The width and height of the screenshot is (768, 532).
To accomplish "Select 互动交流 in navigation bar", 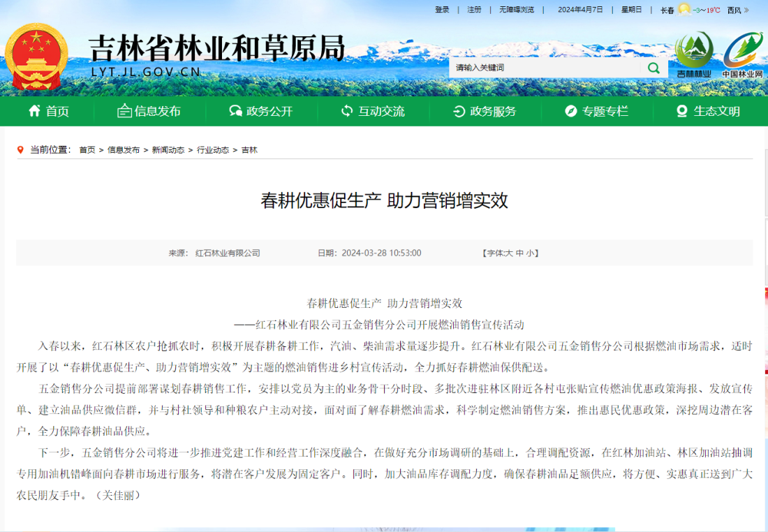I will pos(373,111).
